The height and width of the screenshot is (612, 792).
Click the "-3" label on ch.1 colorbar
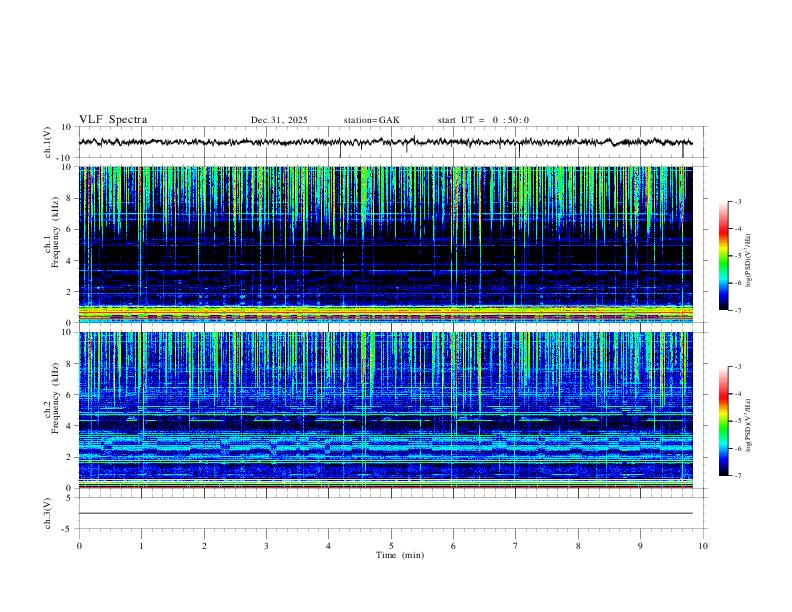pyautogui.click(x=737, y=201)
